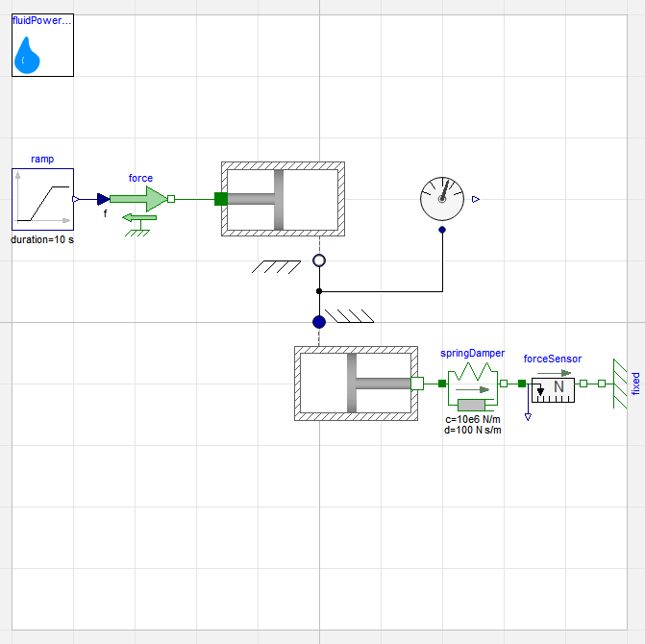This screenshot has width=645, height=644.
Task: Select the green line from force to cylinder
Action: click(194, 200)
